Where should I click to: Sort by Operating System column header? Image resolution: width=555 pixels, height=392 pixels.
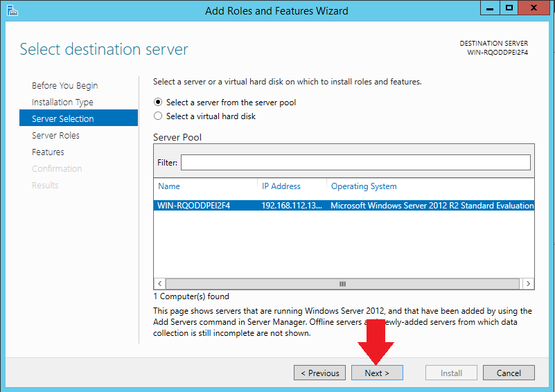point(430,186)
